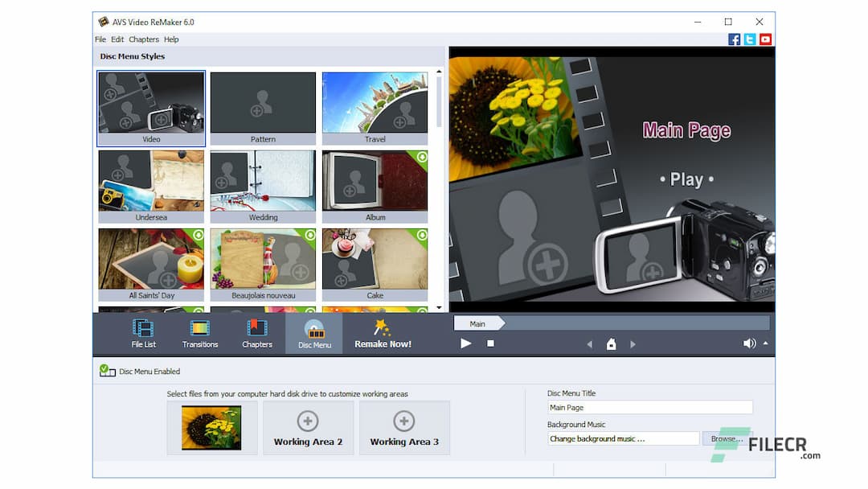The height and width of the screenshot is (489, 868).
Task: Select the Disc Menu panel icon
Action: [x=313, y=333]
